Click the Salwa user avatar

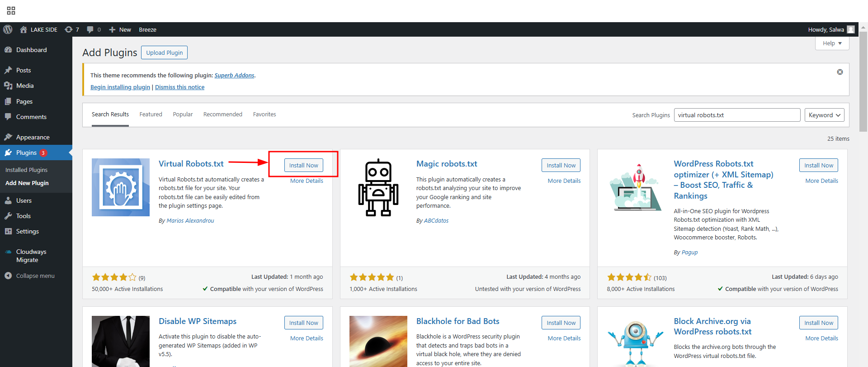click(851, 29)
